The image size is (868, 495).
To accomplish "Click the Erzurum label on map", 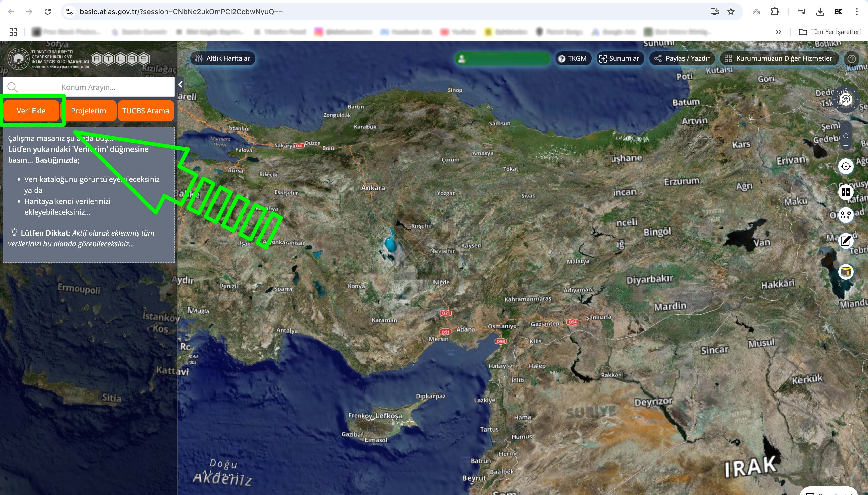I will (x=682, y=181).
